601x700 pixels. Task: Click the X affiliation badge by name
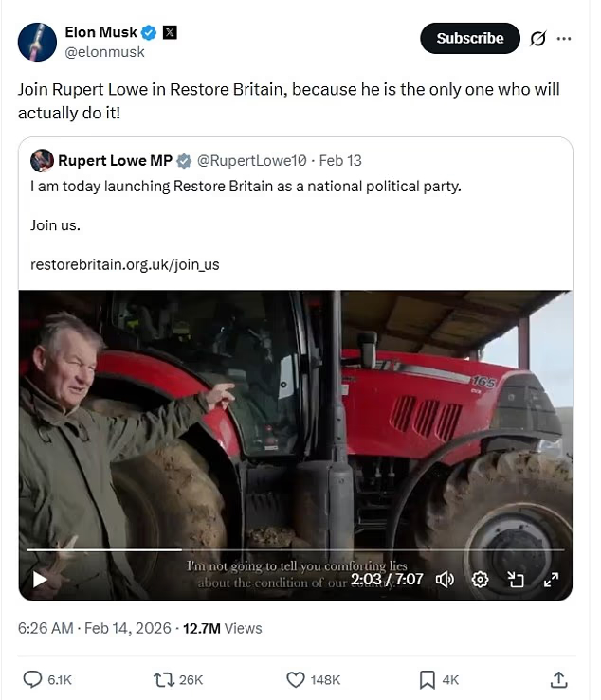coord(171,32)
